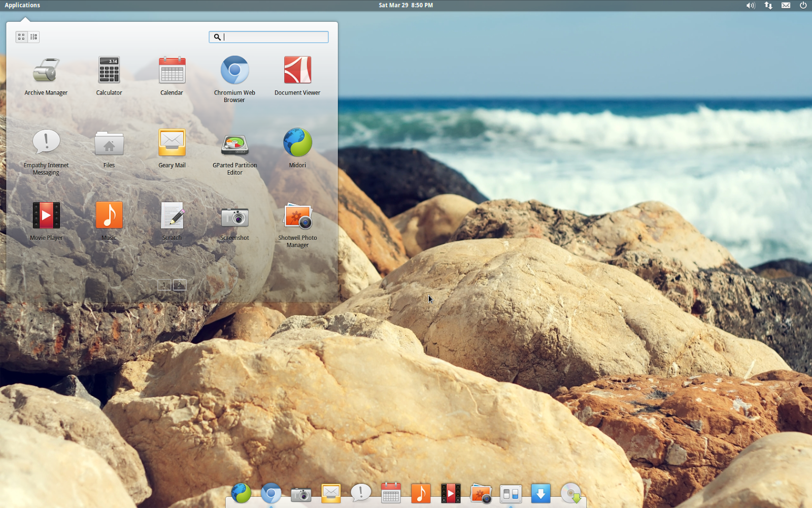Open Archive Manager from the launcher
This screenshot has width=812, height=508.
point(46,75)
